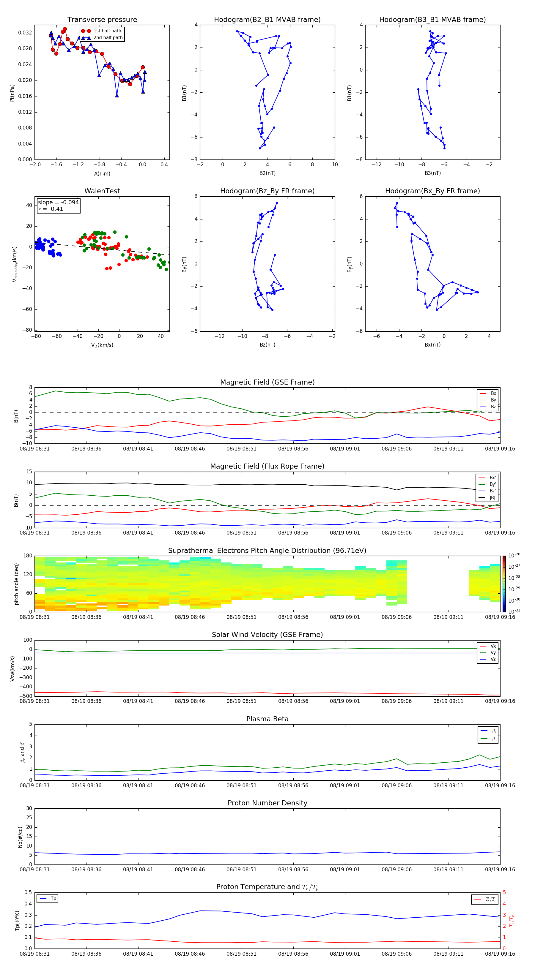Click the 'Tp(10^6K)' y-axis label
Image resolution: width=535 pixels, height=980 pixels.
pos(17,921)
